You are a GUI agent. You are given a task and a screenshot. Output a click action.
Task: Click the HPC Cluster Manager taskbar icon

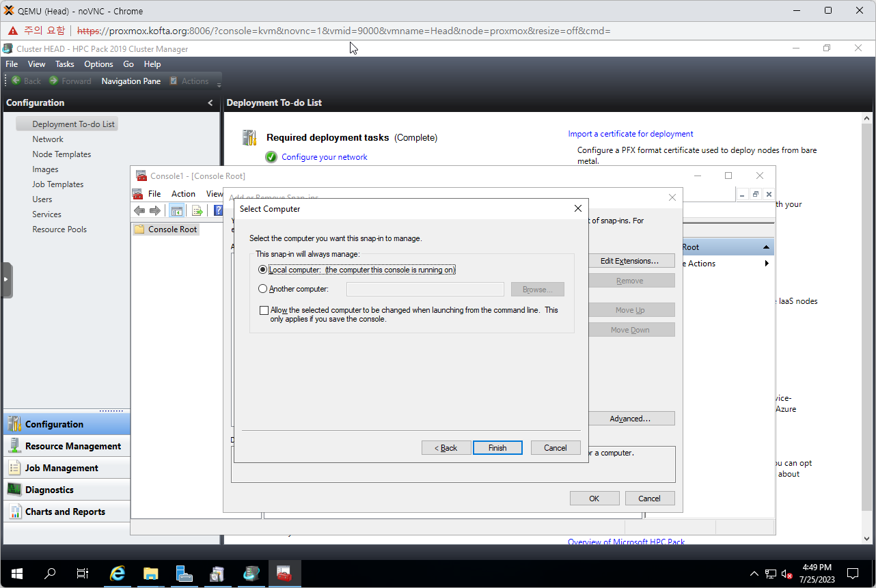pyautogui.click(x=251, y=574)
